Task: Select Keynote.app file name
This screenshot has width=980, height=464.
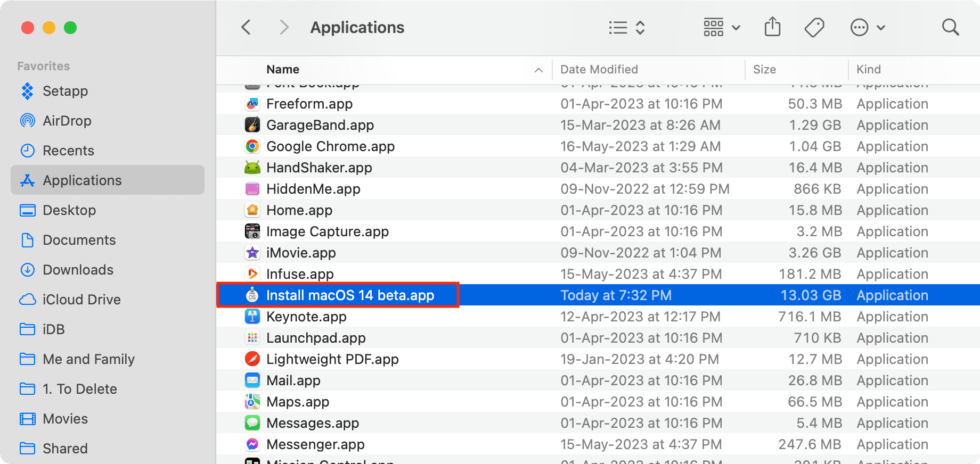Action: click(306, 317)
